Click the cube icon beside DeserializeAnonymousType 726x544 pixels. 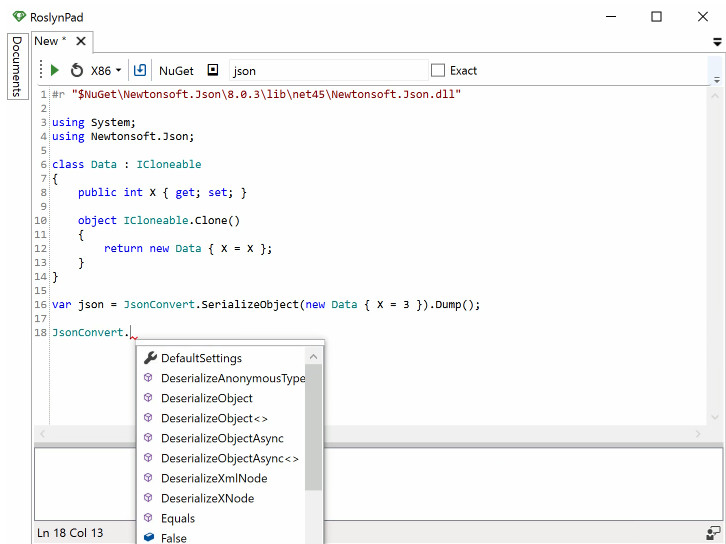click(148, 377)
